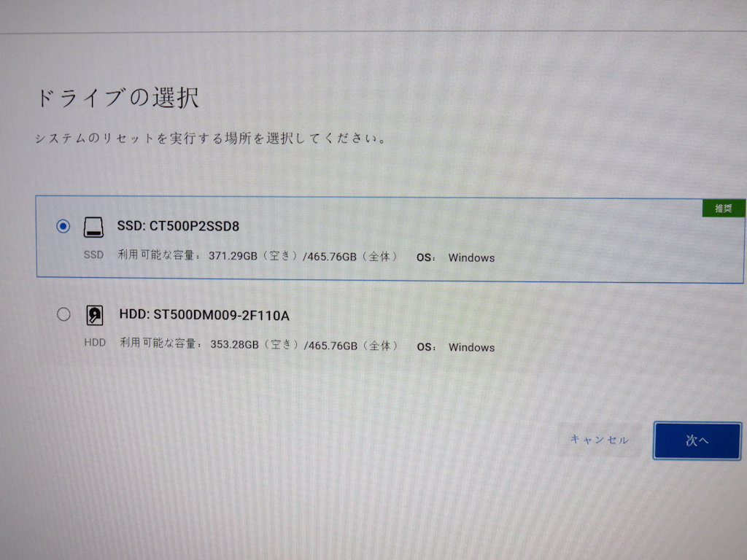Click the Windows OS label on the HDD row
The width and height of the screenshot is (747, 560).
tap(471, 347)
